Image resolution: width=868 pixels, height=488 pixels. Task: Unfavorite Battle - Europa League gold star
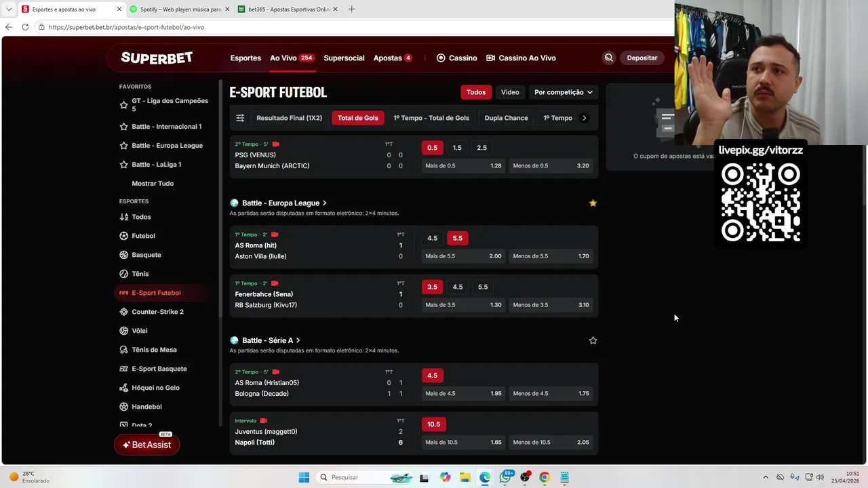[x=593, y=203]
